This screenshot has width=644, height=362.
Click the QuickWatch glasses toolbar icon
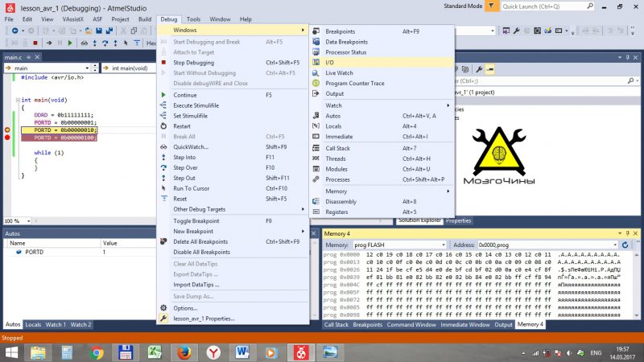(85, 43)
